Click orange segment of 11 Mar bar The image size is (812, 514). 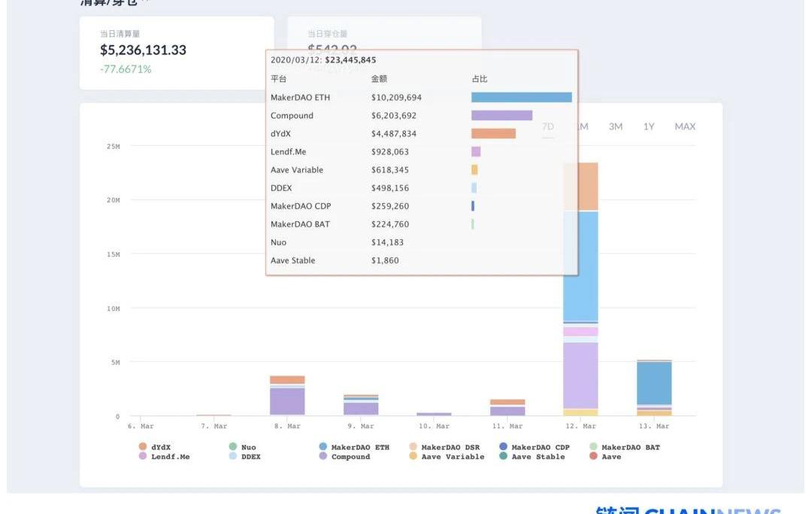click(507, 402)
